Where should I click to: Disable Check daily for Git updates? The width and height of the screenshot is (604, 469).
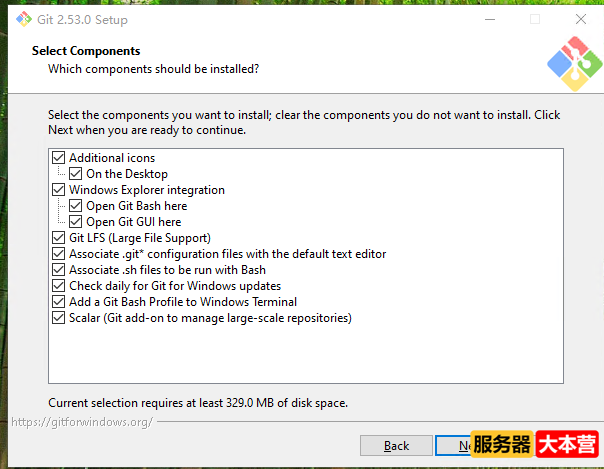pos(58,286)
